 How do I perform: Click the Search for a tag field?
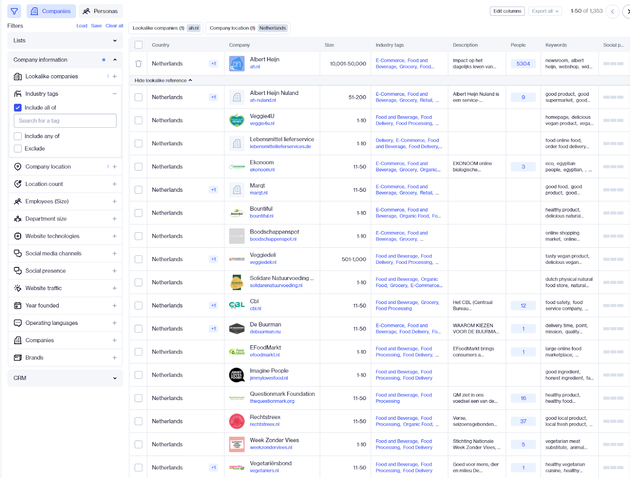(x=65, y=121)
